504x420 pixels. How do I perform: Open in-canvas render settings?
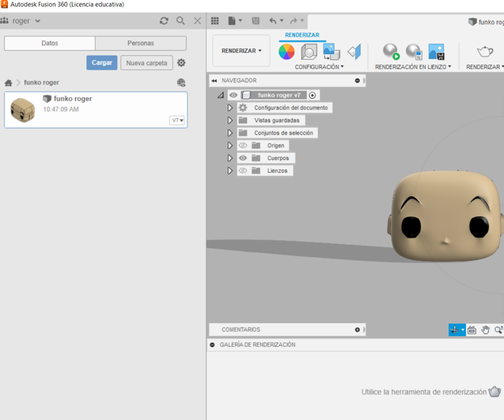pyautogui.click(x=414, y=52)
